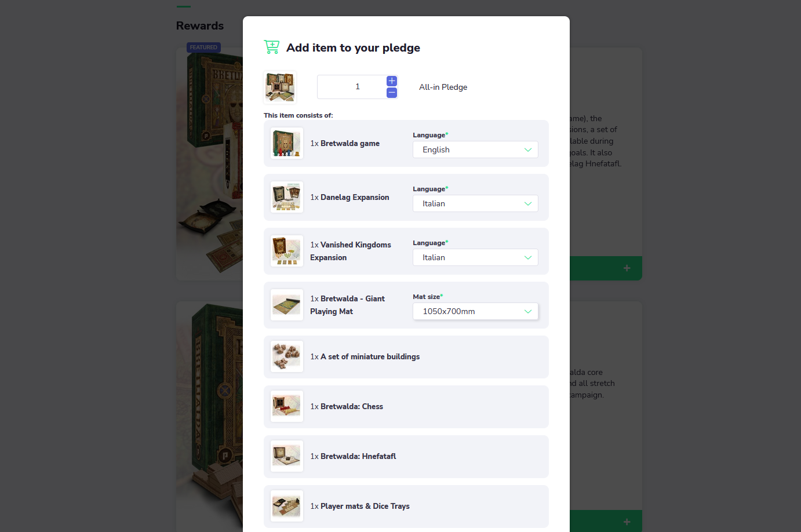Click miniature buildings set thumbnail
801x532 pixels.
click(287, 356)
